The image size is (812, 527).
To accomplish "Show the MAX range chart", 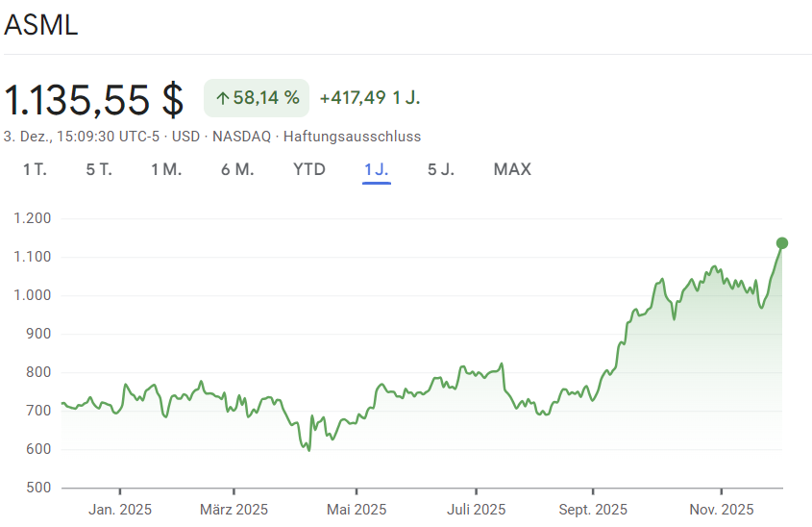I will pyautogui.click(x=512, y=169).
